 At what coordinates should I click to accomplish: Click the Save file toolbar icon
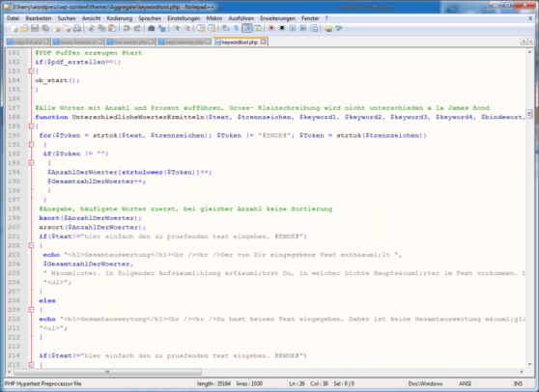point(35,29)
